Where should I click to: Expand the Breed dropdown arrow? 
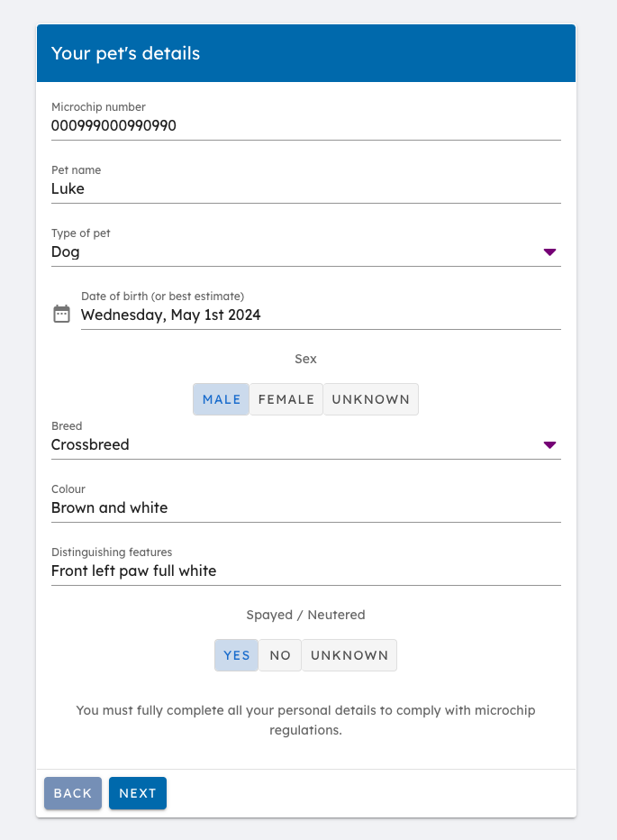click(x=549, y=444)
